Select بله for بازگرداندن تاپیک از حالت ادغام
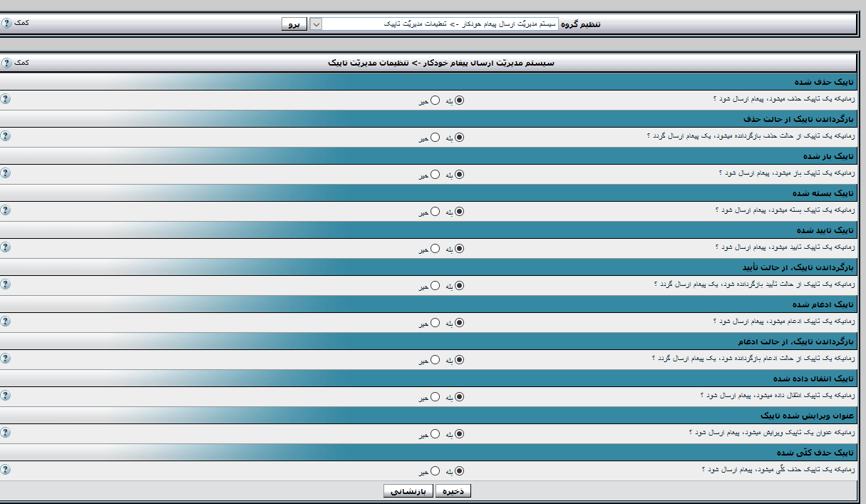The image size is (866, 504). [459, 360]
